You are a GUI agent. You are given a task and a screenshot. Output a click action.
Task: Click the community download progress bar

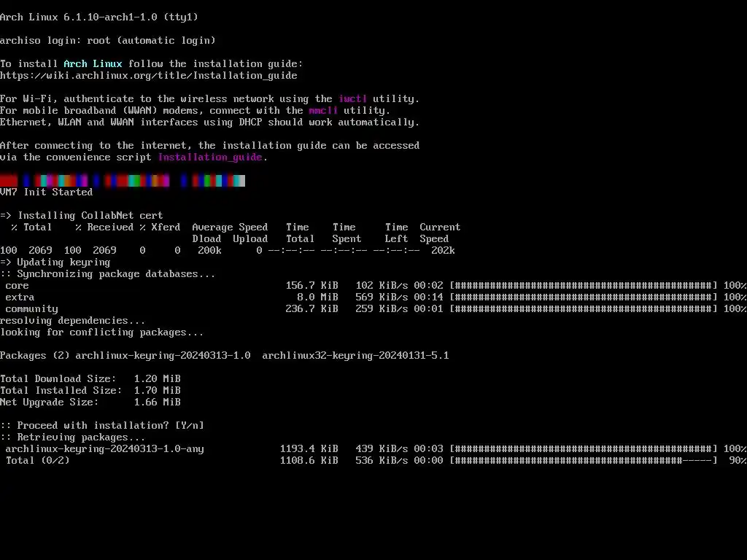click(x=584, y=309)
